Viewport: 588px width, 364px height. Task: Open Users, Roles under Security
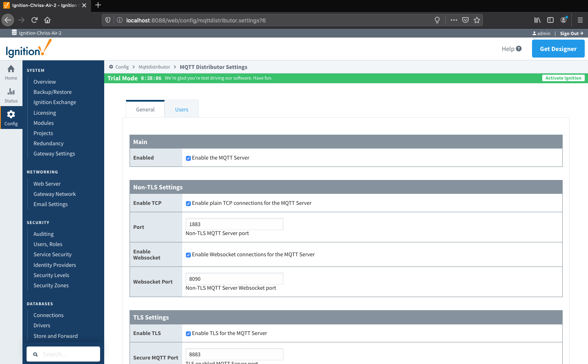[48, 244]
